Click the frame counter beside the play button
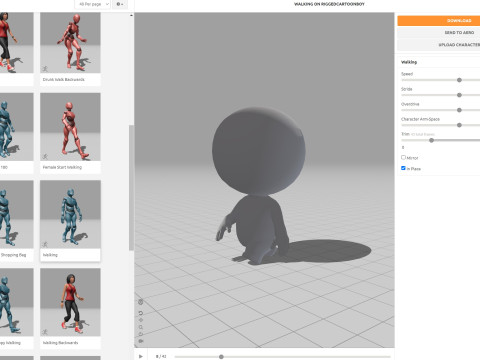Viewport: 480px width, 360px height. tap(161, 356)
